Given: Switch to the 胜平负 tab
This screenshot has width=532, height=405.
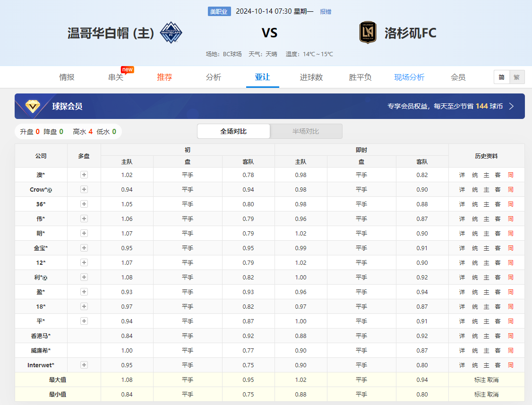Looking at the screenshot, I should click(x=360, y=77).
